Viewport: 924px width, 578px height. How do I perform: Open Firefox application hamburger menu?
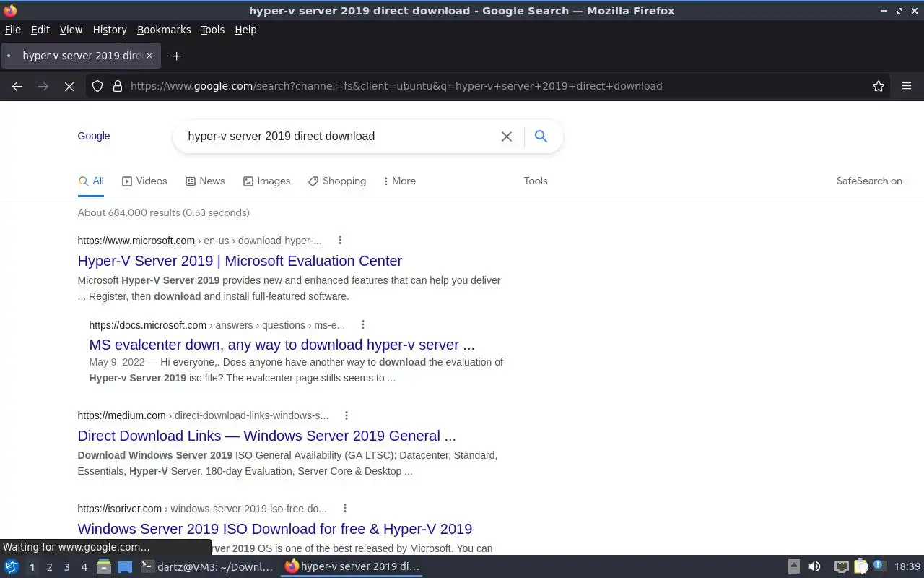[x=907, y=86]
